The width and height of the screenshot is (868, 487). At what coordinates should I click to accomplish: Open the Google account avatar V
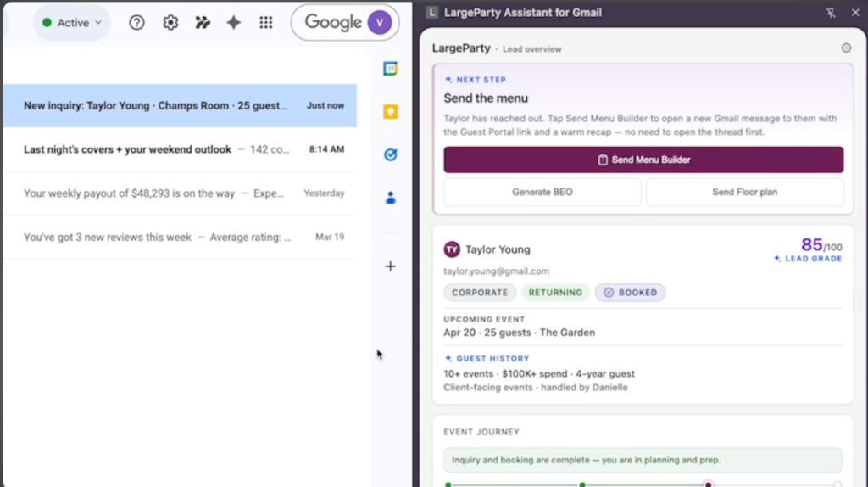coord(380,23)
